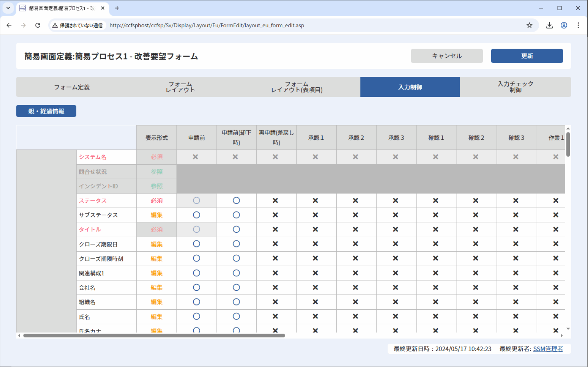Open the SSM管理者 link

(548, 349)
